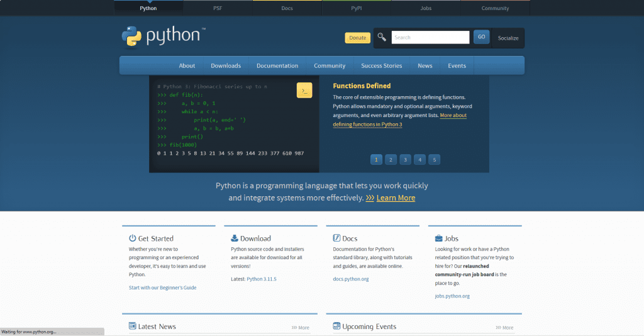The height and width of the screenshot is (336, 644).
Task: Open the Events menu
Action: pos(457,65)
